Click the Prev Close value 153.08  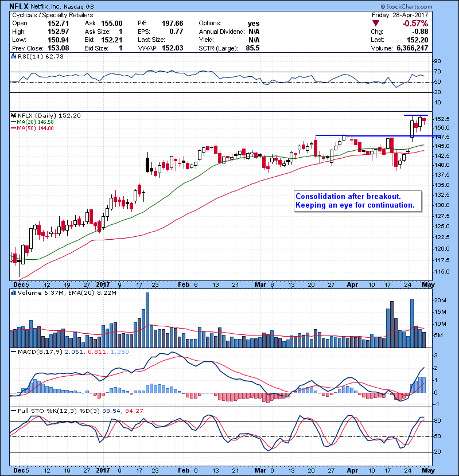(59, 48)
